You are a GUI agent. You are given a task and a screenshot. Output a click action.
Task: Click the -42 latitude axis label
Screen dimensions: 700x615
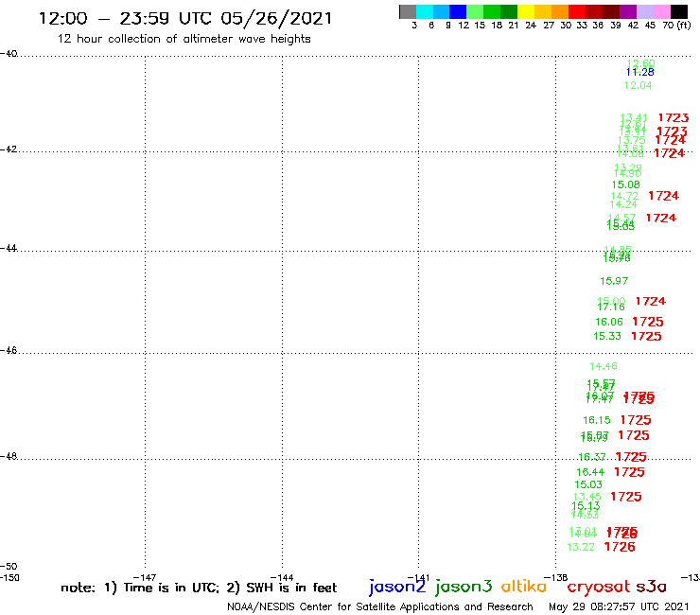pos(9,149)
